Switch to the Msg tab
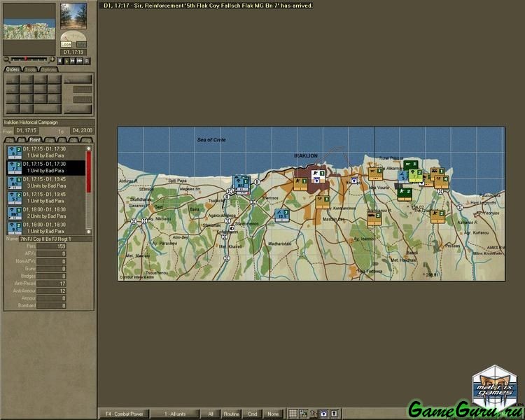Screen dimensions: 525x420 point(86,140)
